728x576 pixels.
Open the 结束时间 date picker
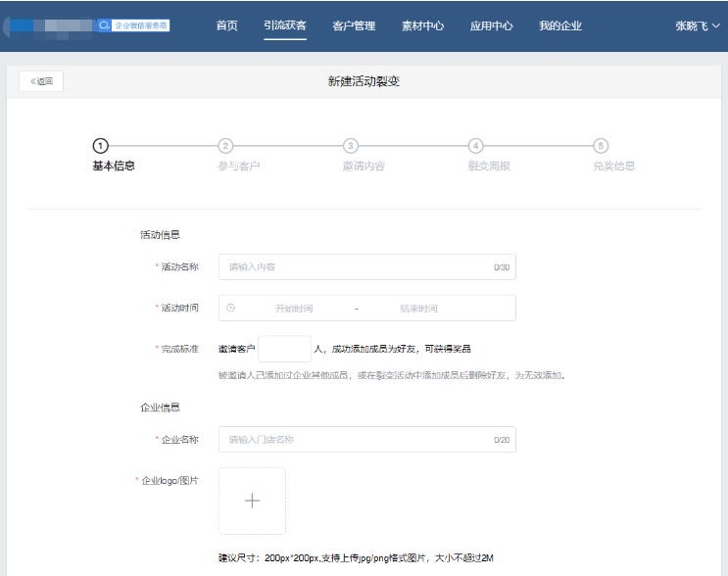tap(418, 309)
